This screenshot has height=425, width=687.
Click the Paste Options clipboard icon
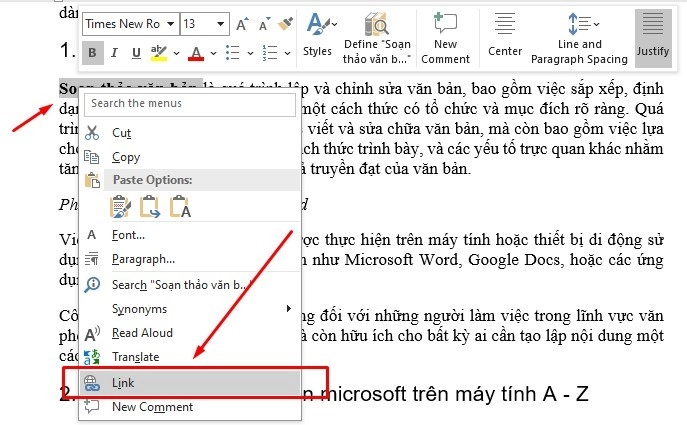pos(92,180)
